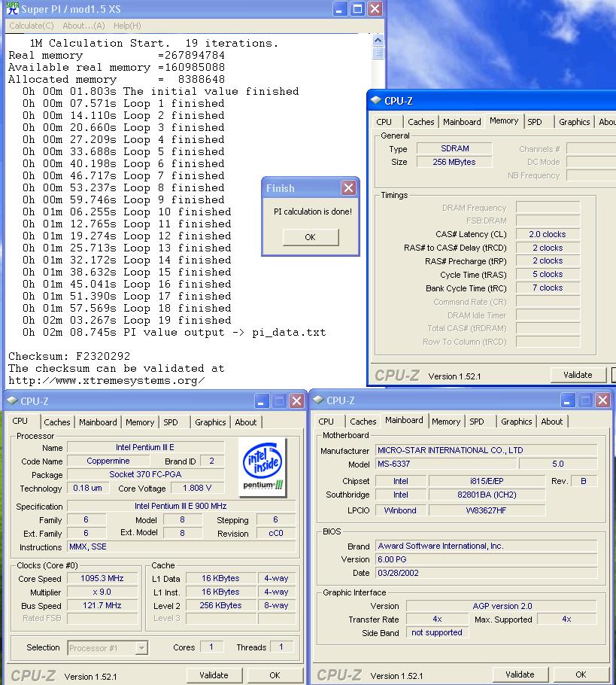616x685 pixels.
Task: Open Graphics tab in the Mainboard CPU-Z window
Action: (516, 422)
